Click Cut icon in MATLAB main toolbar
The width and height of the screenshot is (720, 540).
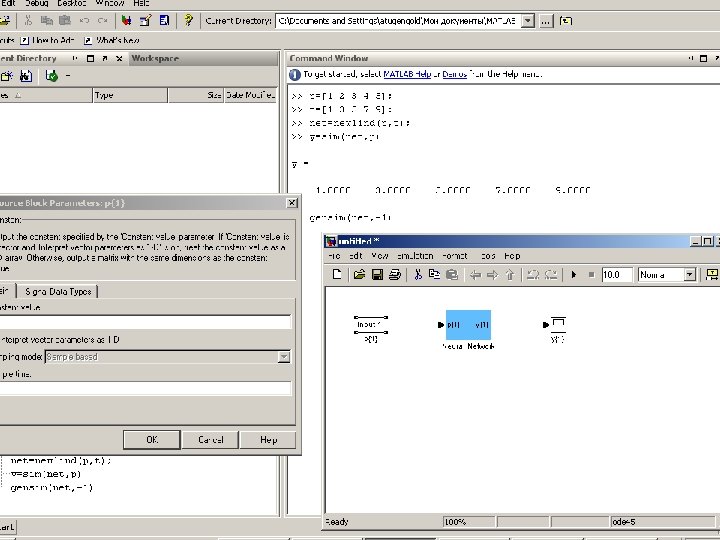click(x=28, y=20)
